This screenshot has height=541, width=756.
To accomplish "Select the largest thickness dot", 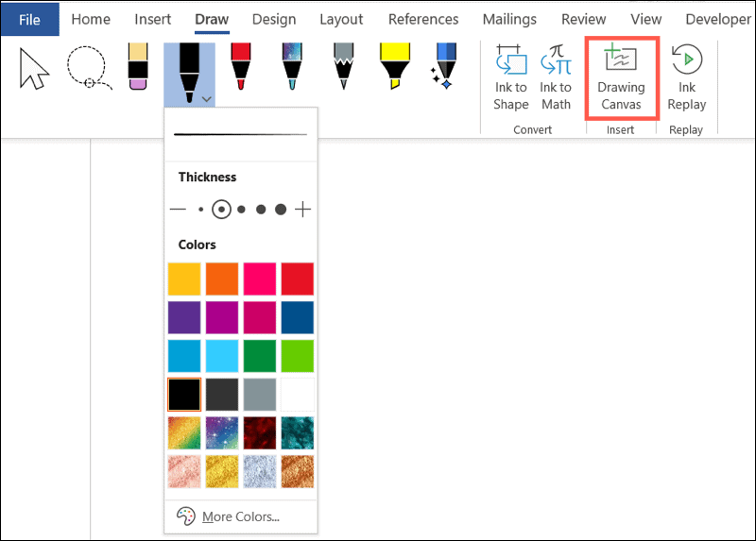I will tap(281, 210).
